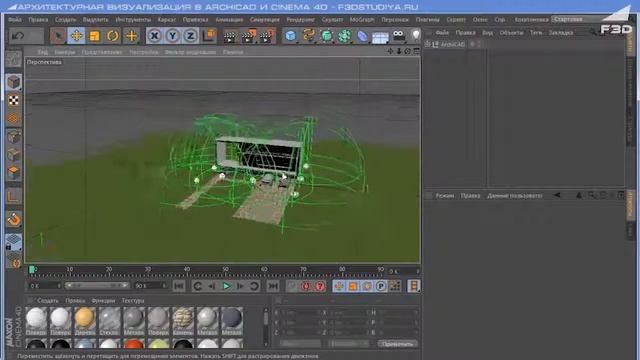Screen dimensions: 640x360
Task: Open the Симуляция menu
Action: tap(264, 19)
